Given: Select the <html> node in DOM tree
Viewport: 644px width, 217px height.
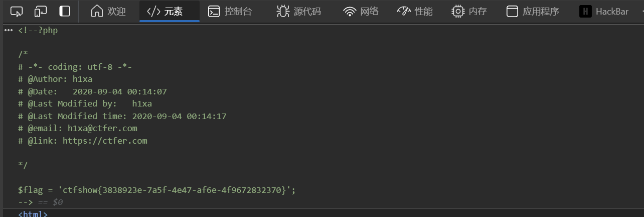Looking at the screenshot, I should 33,214.
